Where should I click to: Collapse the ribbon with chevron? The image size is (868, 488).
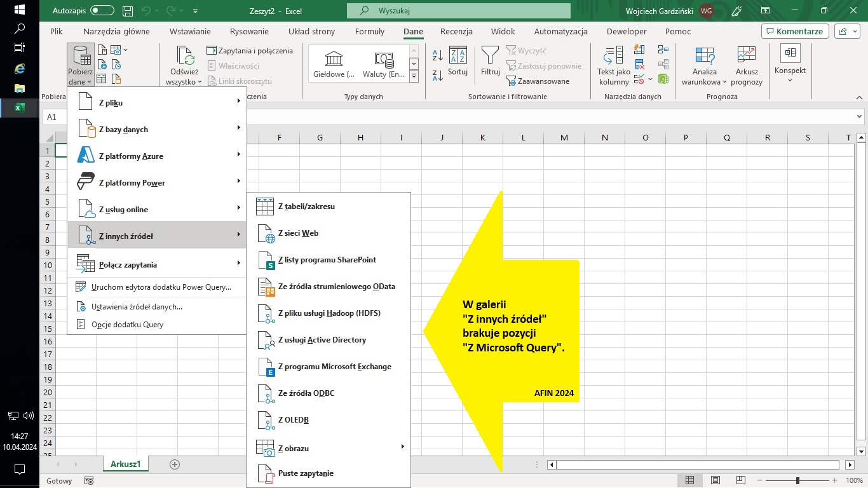point(860,97)
